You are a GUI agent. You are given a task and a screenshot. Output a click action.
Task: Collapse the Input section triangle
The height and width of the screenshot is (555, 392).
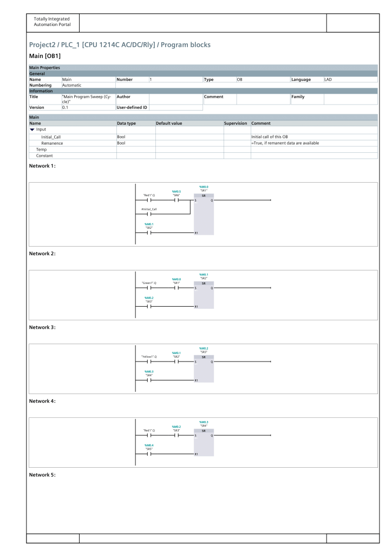click(x=32, y=130)
